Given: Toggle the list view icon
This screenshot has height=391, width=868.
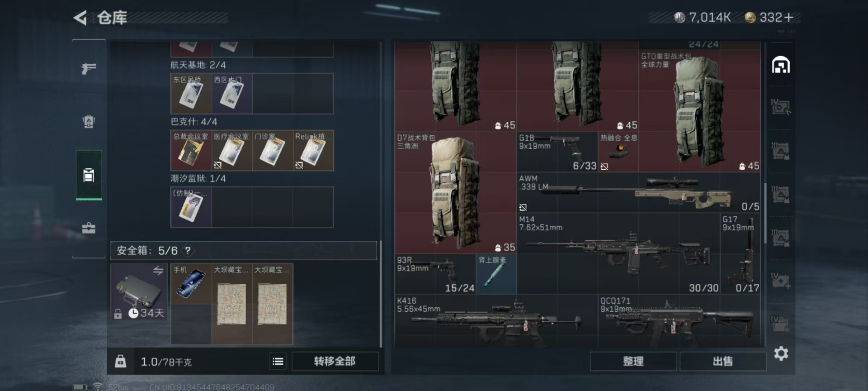Looking at the screenshot, I should coord(278,361).
